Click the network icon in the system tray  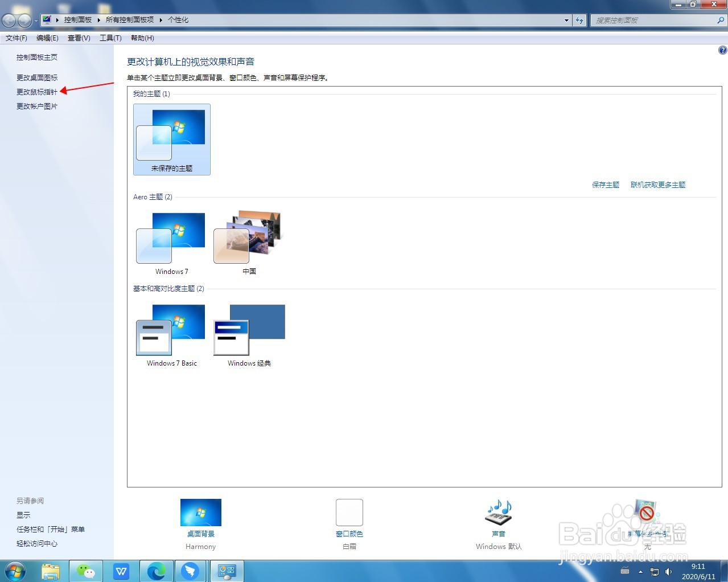click(654, 571)
